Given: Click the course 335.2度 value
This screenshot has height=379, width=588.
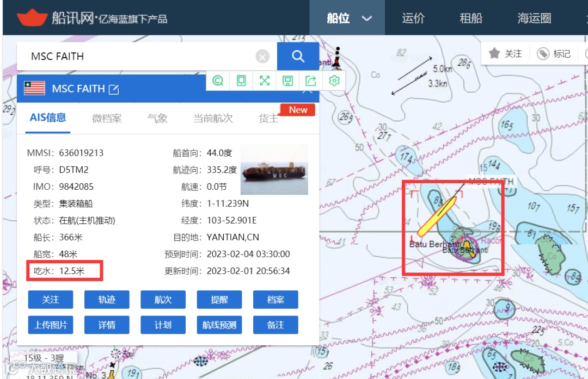Looking at the screenshot, I should point(222,170).
